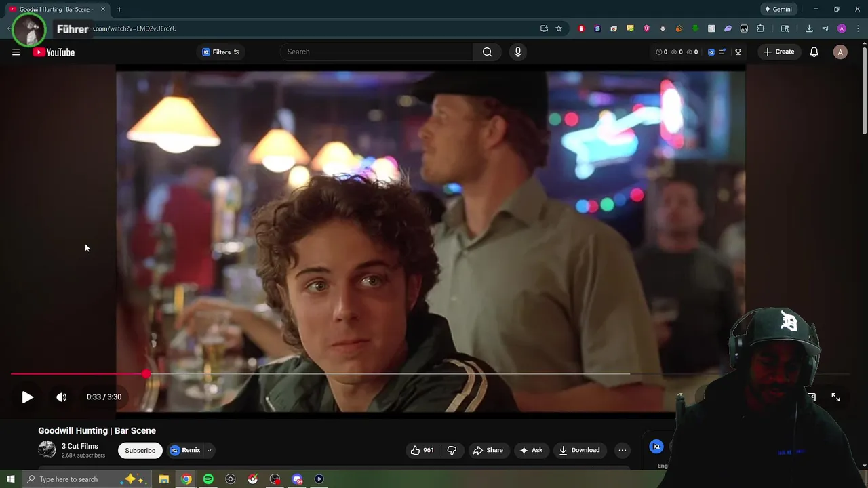Click the vidIQ blue logo in the YouTube header
The image size is (868, 488).
pyautogui.click(x=711, y=52)
